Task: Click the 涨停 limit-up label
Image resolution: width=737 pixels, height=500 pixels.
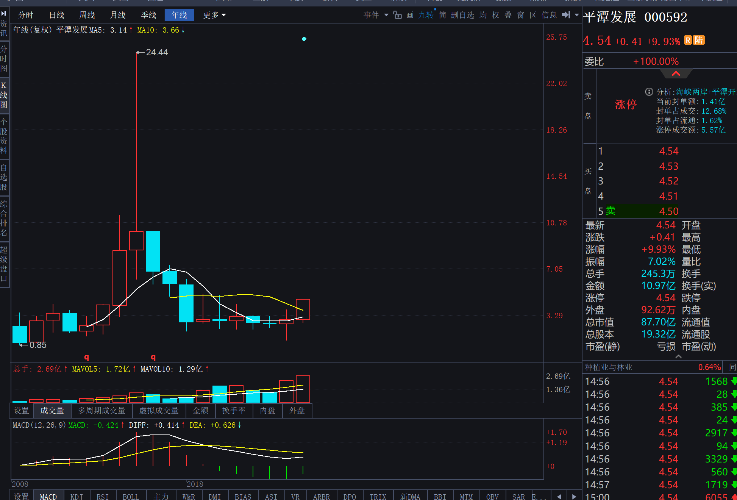Action: (625, 104)
